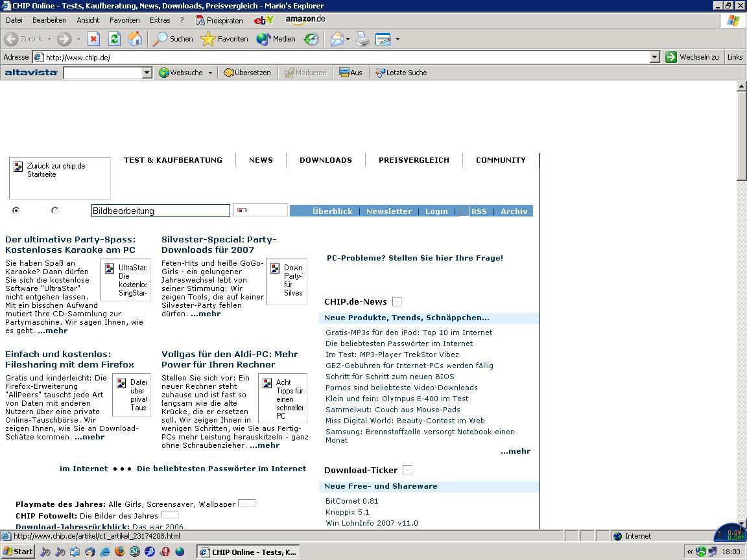Launch Firefox from quick launch bar
This screenshot has width=747, height=560.
point(119,552)
